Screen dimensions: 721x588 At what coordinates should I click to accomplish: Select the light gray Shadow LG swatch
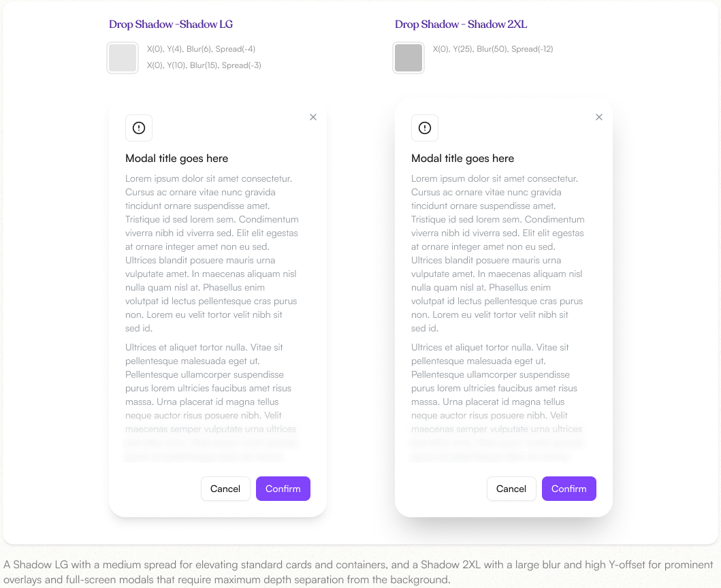pyautogui.click(x=123, y=57)
